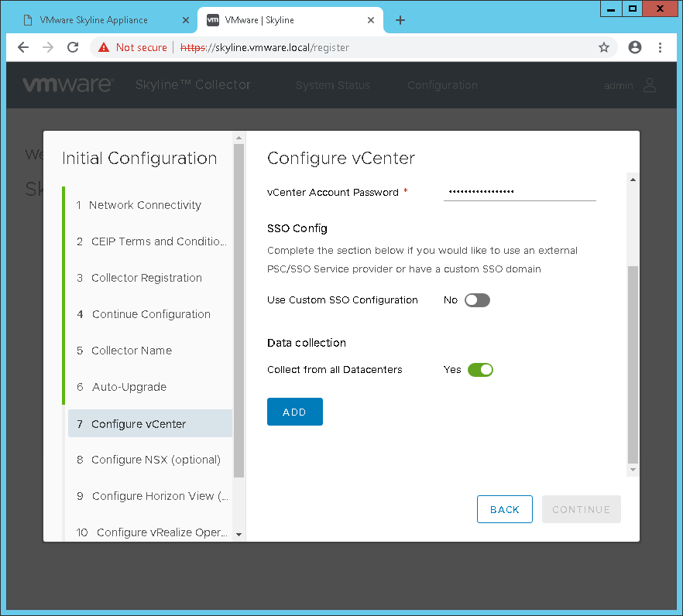
Task: Click the step list scroll-up arrow
Action: pos(239,138)
